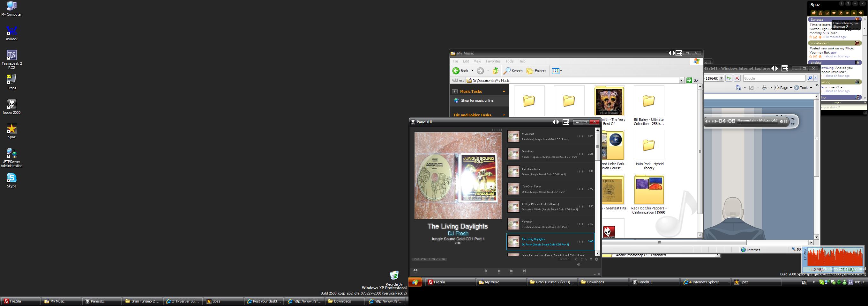
Task: Open Help menu in My Music window
Action: coord(522,61)
